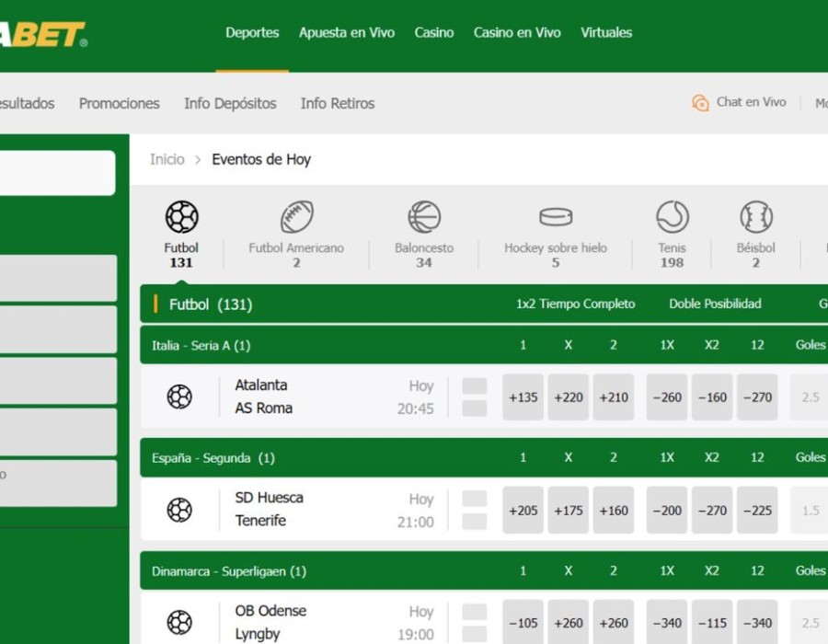828x644 pixels.
Task: Choose the Futbol Americano sport icon
Action: click(x=296, y=218)
